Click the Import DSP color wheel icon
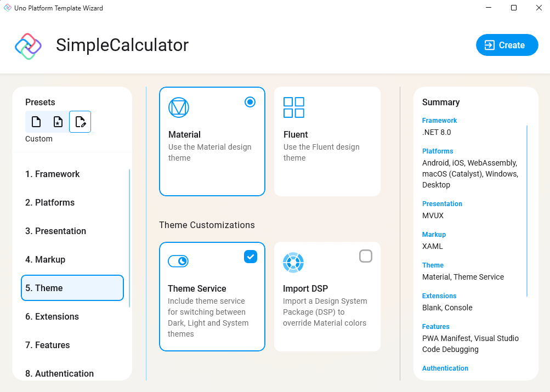 (x=293, y=263)
